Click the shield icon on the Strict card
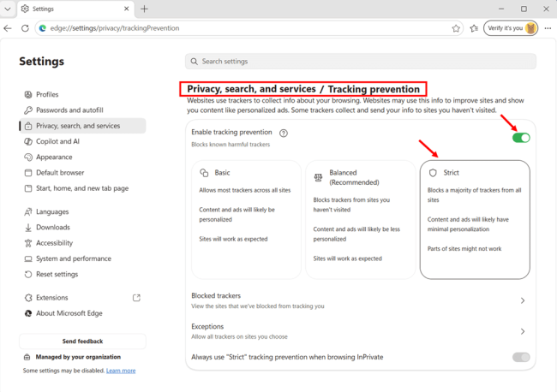Screen dimensions: 557x392 point(432,173)
